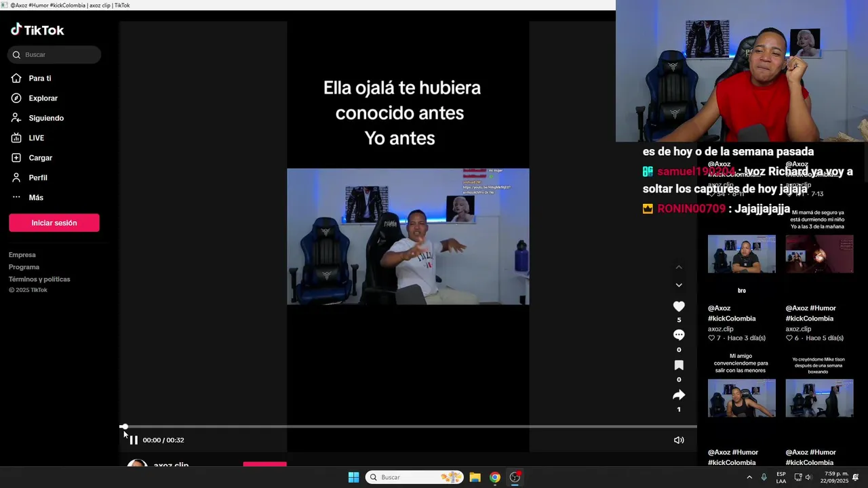The image size is (868, 488).
Task: Go to the previous video with the up chevron
Action: pyautogui.click(x=679, y=267)
